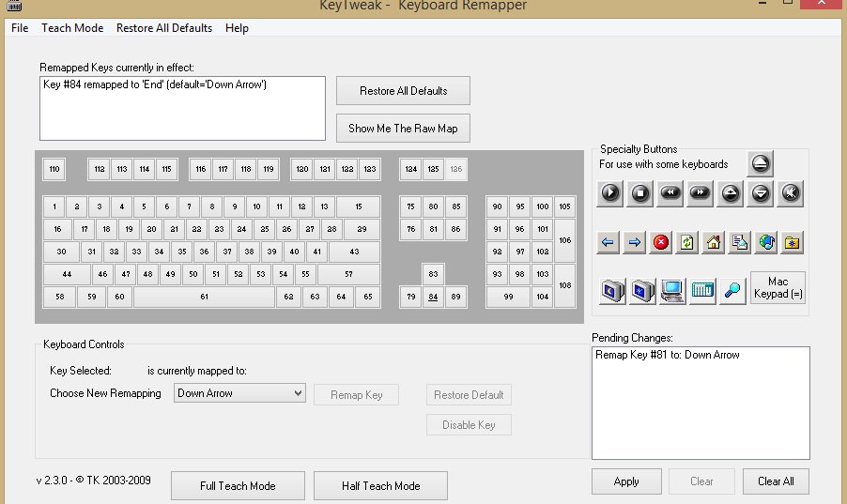Viewport: 847px width, 504px height.
Task: Click the My Computer specialty button
Action: point(672,291)
